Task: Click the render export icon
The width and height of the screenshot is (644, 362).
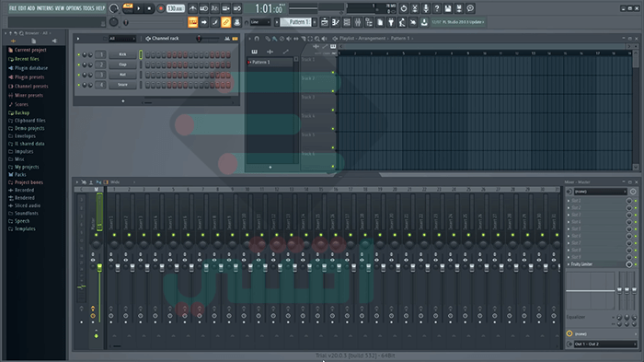Action: click(459, 8)
